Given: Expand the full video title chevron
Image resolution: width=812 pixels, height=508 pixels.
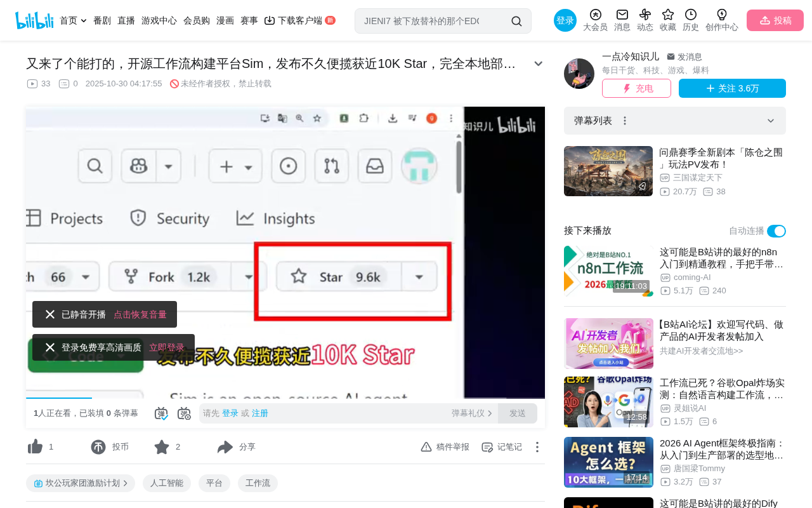Looking at the screenshot, I should (538, 63).
